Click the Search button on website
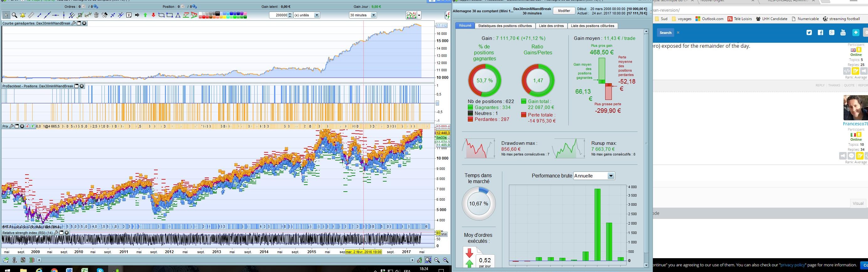Image resolution: width=868 pixels, height=272 pixels. 665,33
